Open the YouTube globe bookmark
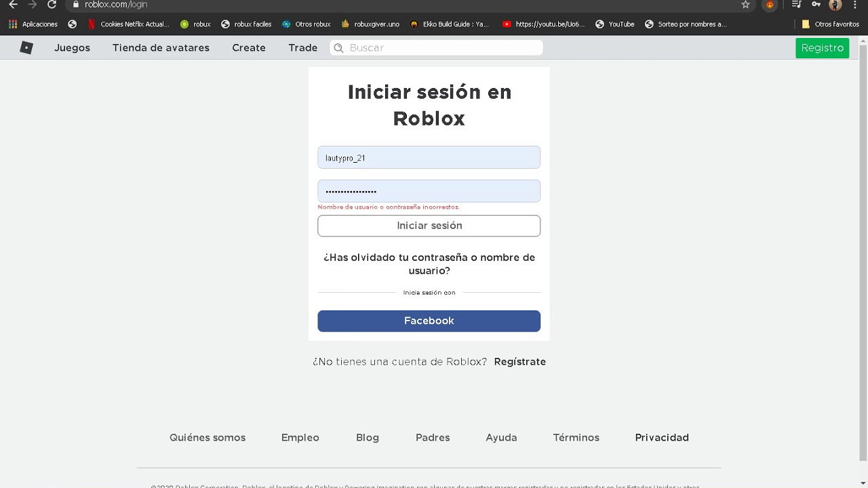Image resolution: width=868 pixels, height=488 pixels. [615, 24]
